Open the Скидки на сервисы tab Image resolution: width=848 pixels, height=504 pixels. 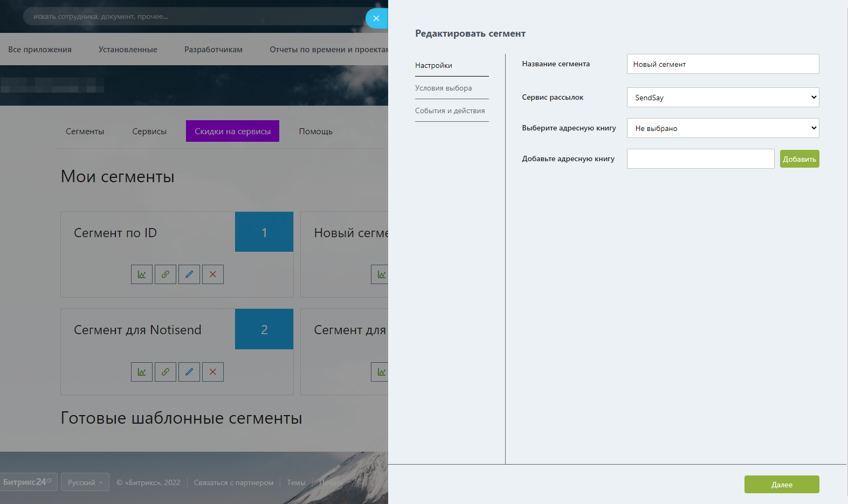(x=232, y=131)
